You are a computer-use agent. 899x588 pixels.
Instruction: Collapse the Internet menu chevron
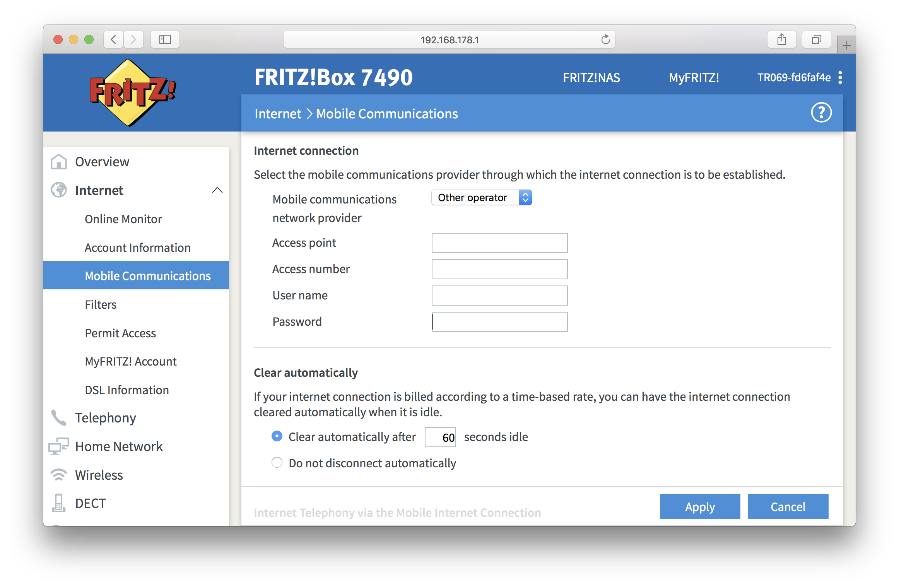point(217,190)
